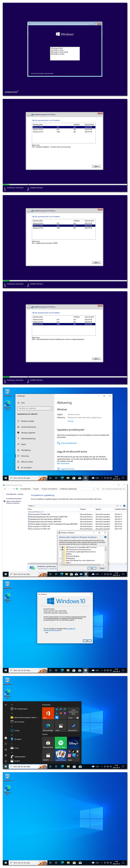Click Nästa on the STD Standard installation screen
This screenshot has width=130, height=868.
point(96,166)
